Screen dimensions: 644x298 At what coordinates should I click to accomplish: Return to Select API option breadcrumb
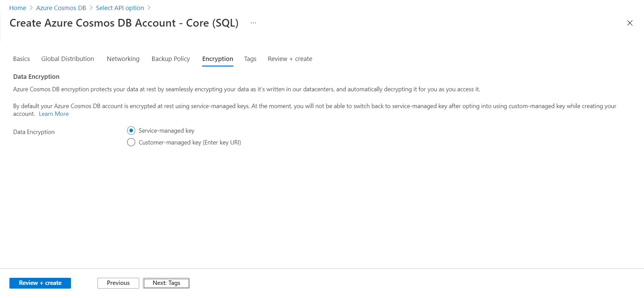pos(120,8)
